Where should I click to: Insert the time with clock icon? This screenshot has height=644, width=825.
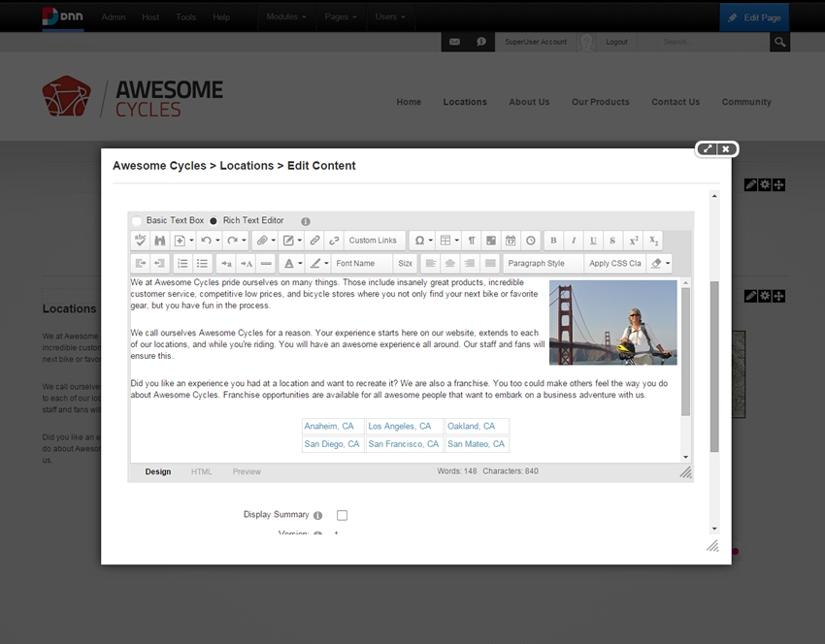(530, 241)
